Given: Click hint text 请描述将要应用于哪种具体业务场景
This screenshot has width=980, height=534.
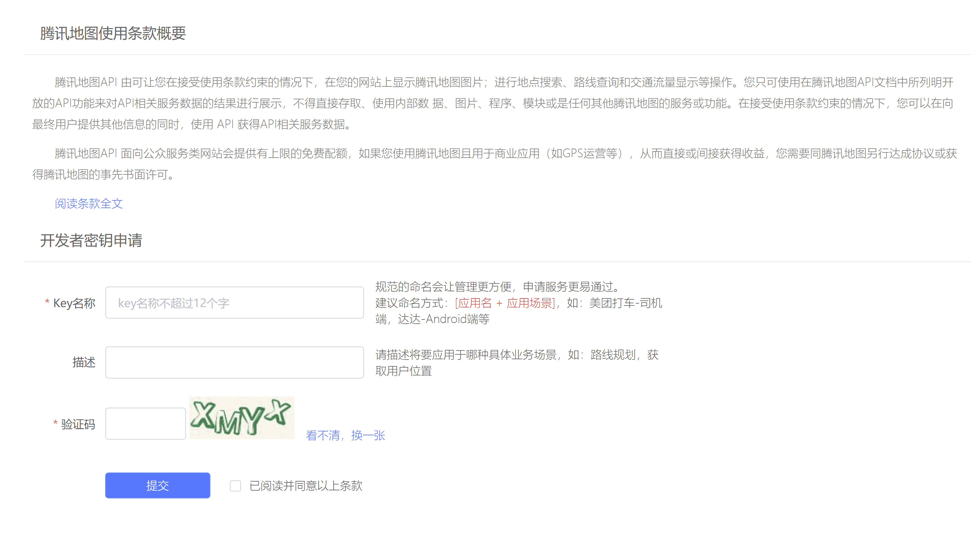Looking at the screenshot, I should pos(466,354).
